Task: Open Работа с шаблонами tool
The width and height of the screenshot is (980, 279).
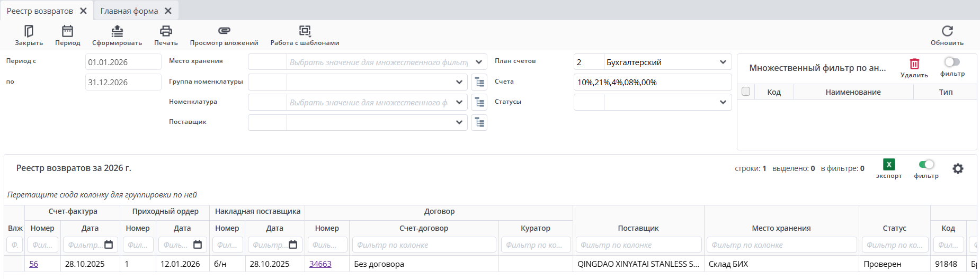Action: point(305,32)
